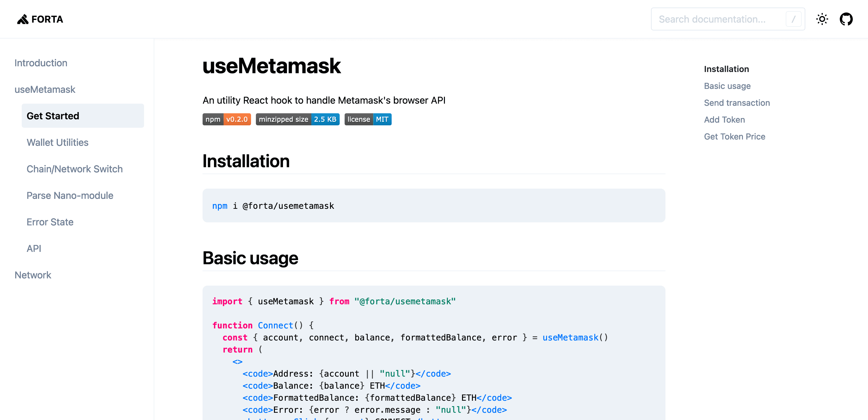Click the npm version v0.2.0 badge
The image size is (868, 420).
pos(226,119)
